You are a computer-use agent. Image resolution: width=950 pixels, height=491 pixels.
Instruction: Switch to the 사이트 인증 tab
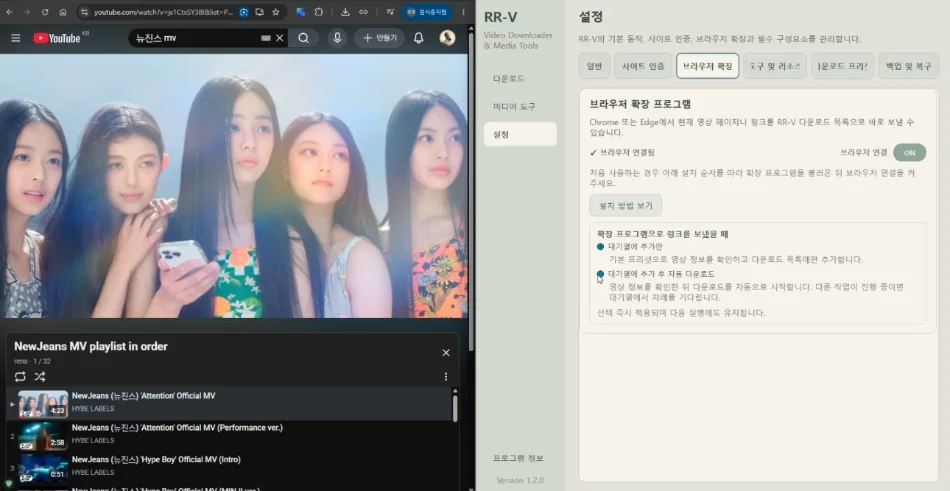(643, 66)
